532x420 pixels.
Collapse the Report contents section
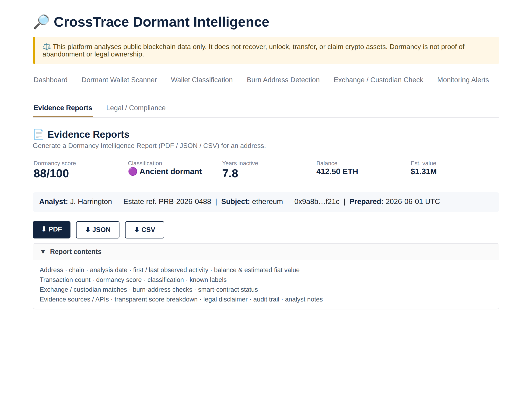coord(266,252)
